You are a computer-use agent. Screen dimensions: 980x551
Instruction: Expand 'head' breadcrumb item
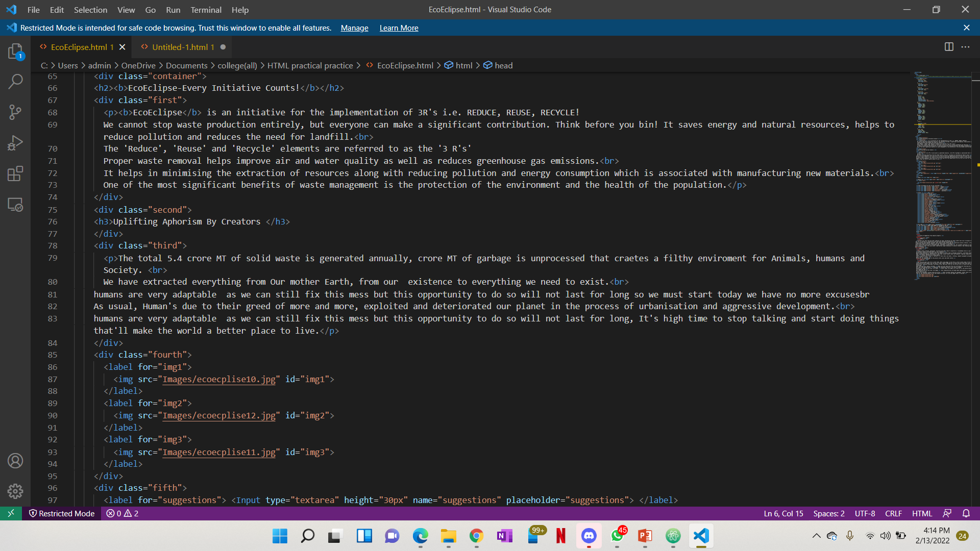[x=503, y=65]
